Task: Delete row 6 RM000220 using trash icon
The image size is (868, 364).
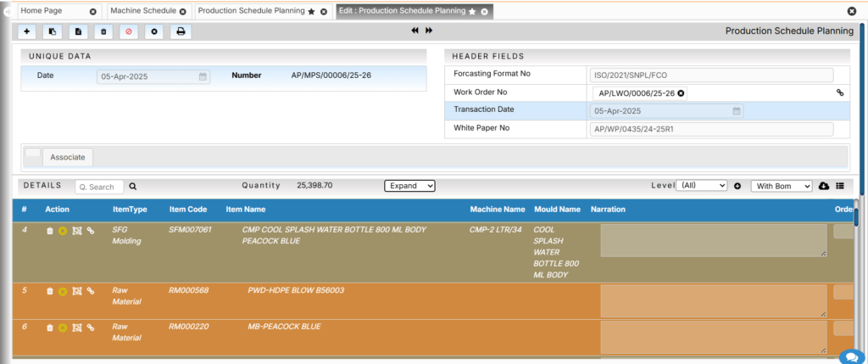Action: [x=50, y=328]
